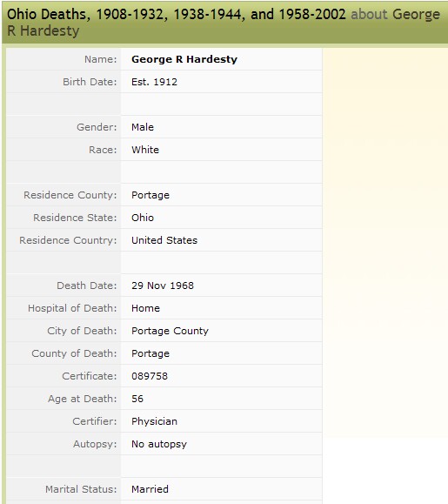Click the Age at Death value 56
The width and height of the screenshot is (448, 504).
(137, 399)
